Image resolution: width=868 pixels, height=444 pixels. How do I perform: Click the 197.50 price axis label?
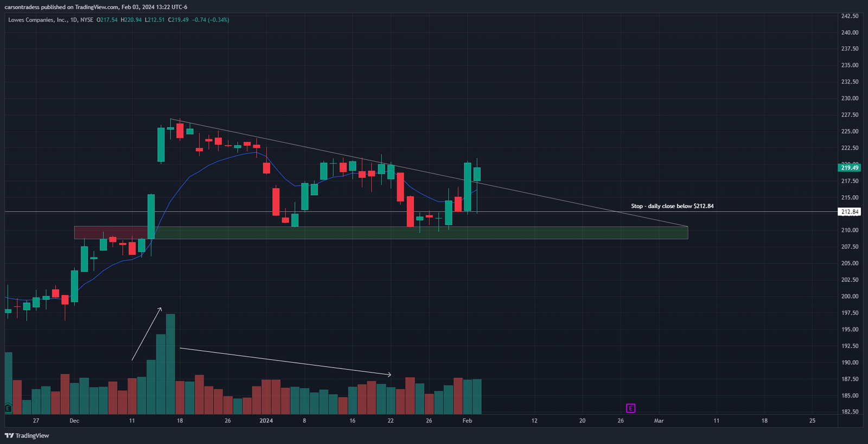850,313
